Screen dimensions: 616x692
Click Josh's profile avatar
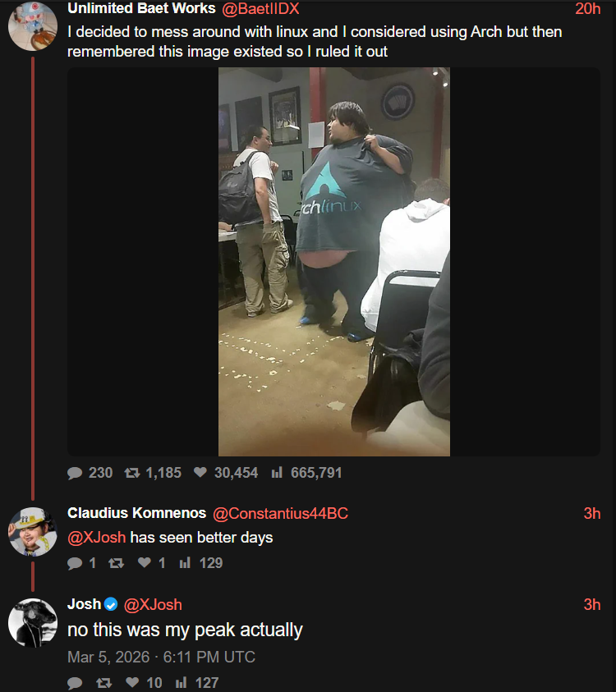pos(32,622)
